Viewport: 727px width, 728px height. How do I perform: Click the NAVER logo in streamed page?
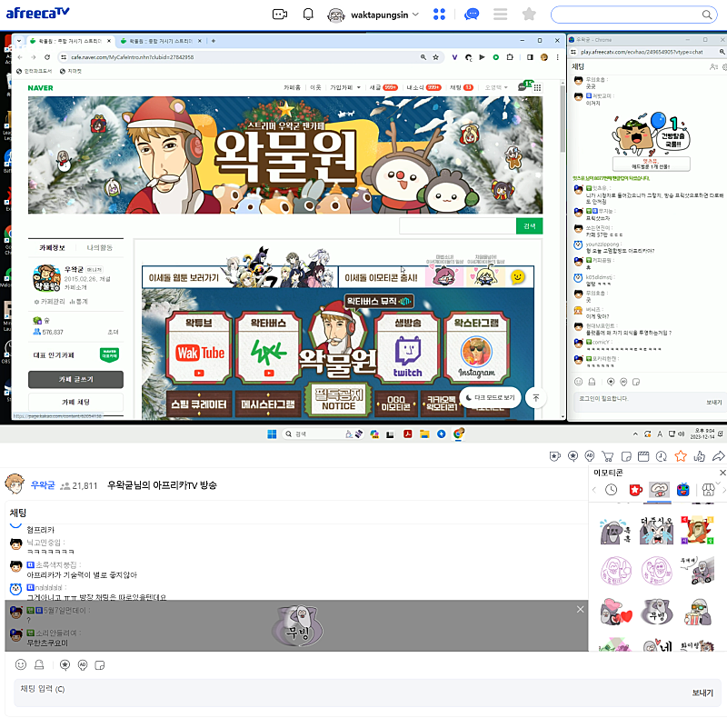coord(40,88)
